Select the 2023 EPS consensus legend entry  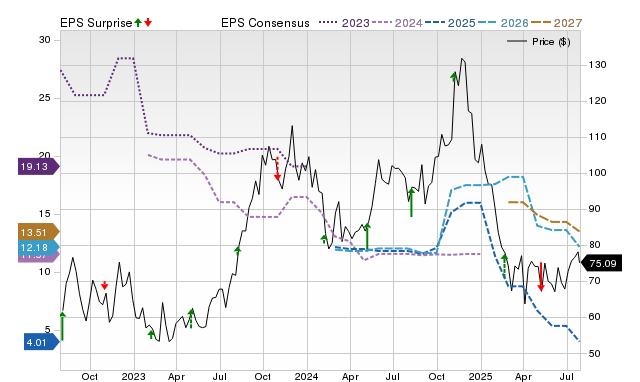(x=344, y=23)
